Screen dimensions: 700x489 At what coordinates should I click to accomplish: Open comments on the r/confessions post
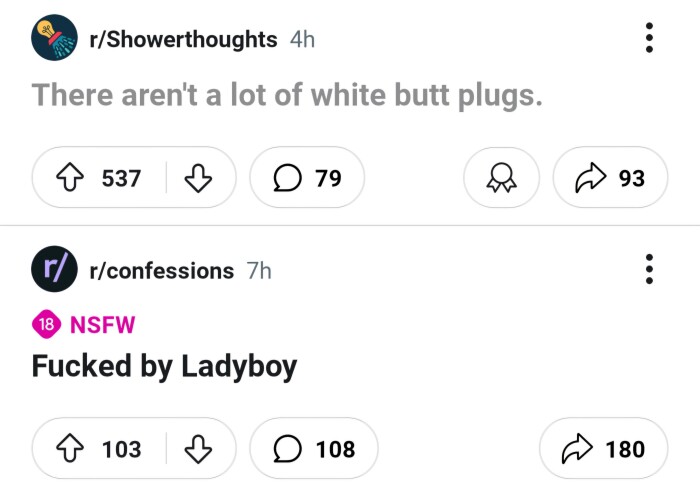click(314, 448)
